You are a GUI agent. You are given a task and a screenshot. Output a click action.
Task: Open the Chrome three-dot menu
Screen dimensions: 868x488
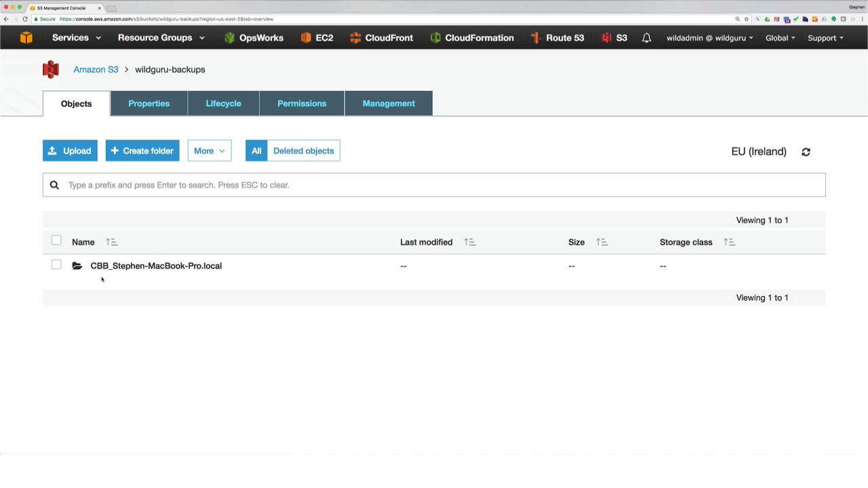(x=862, y=19)
